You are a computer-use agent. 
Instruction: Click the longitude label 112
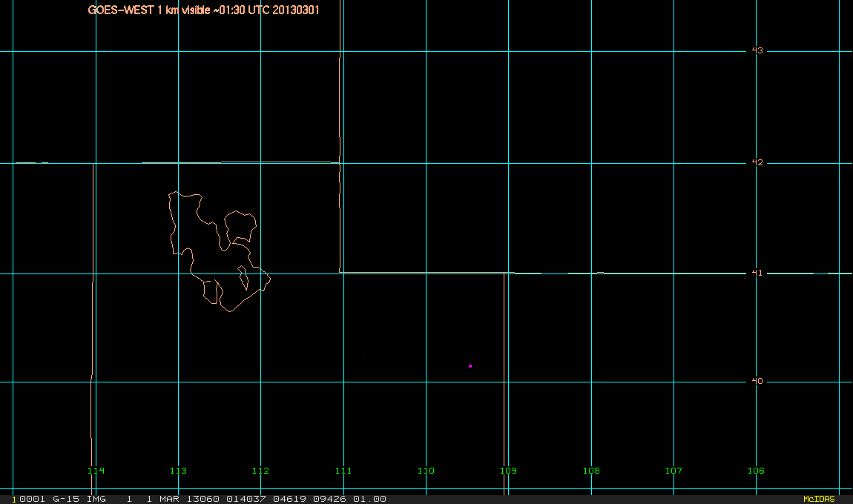click(260, 471)
